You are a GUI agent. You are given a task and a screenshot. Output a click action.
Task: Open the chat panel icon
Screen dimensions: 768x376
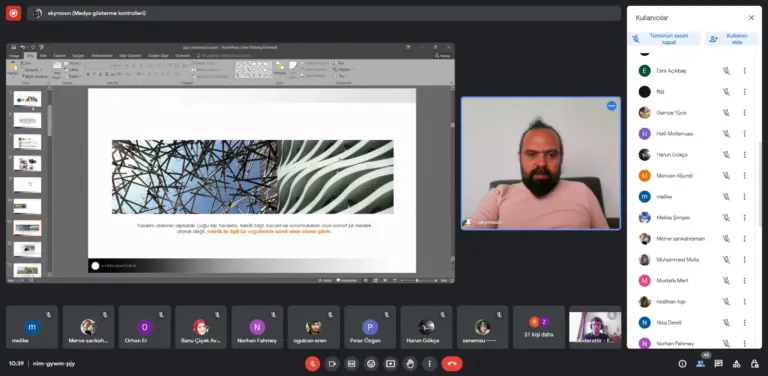coord(718,364)
